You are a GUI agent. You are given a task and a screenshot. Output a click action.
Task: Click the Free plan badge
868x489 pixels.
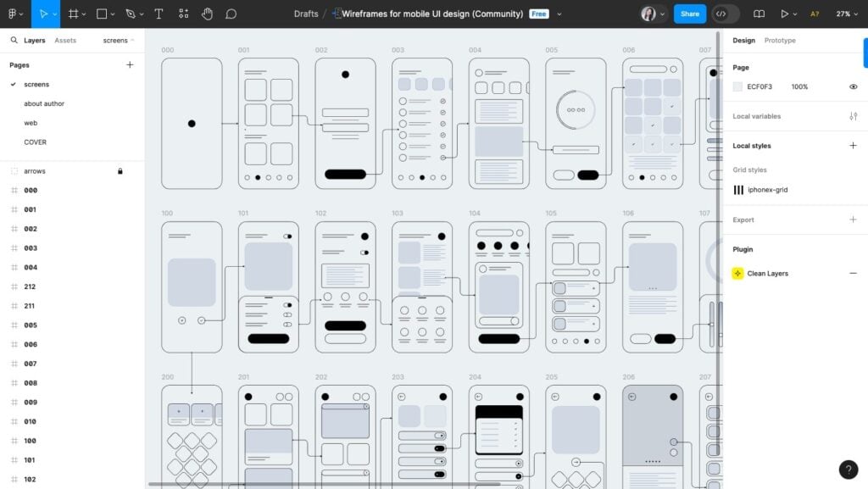tap(538, 14)
